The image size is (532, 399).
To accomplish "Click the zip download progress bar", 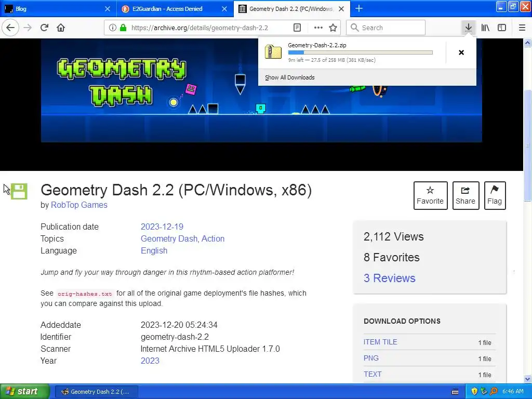I will (361, 52).
